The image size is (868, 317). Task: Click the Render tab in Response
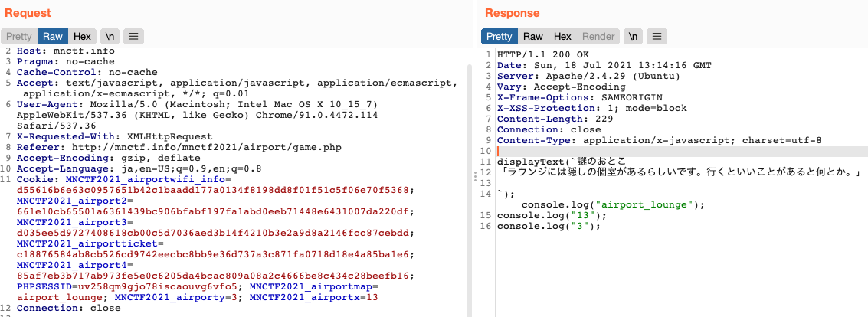pyautogui.click(x=598, y=37)
